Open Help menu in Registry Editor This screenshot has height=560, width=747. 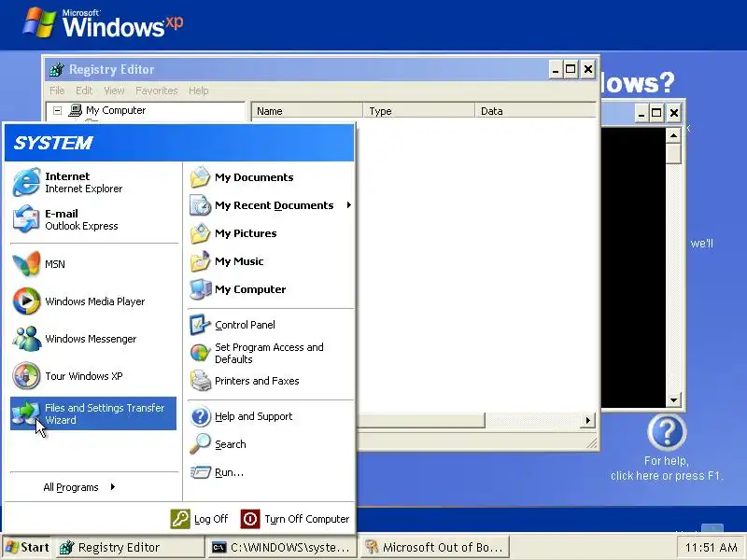[198, 91]
